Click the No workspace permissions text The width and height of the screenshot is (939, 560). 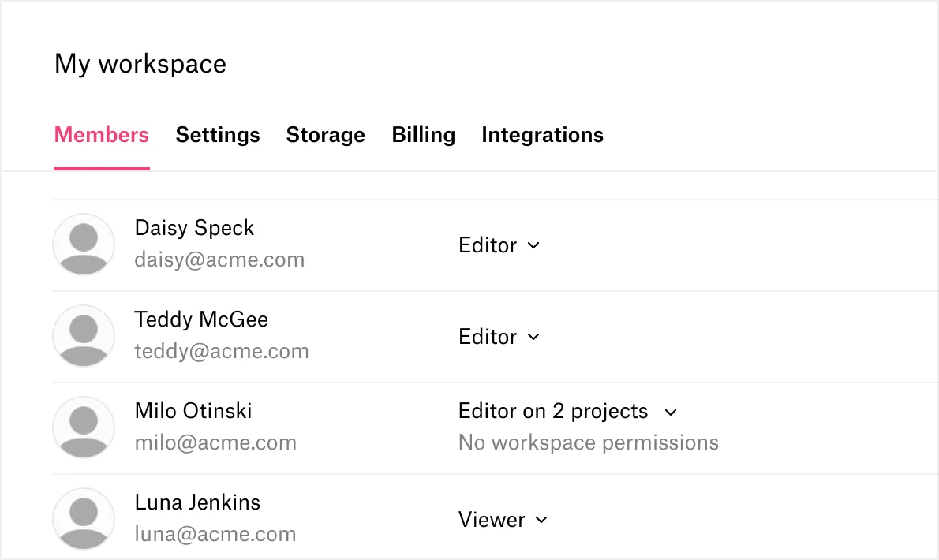point(589,442)
